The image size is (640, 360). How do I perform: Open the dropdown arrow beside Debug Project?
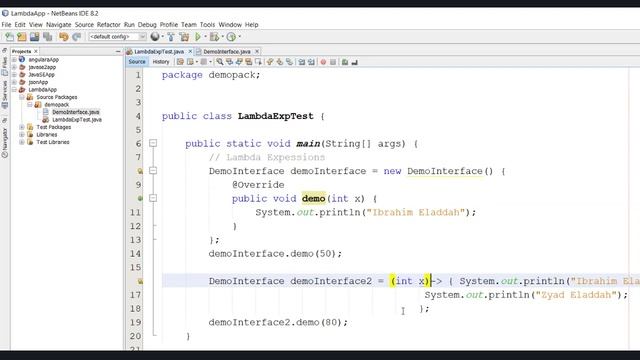222,37
